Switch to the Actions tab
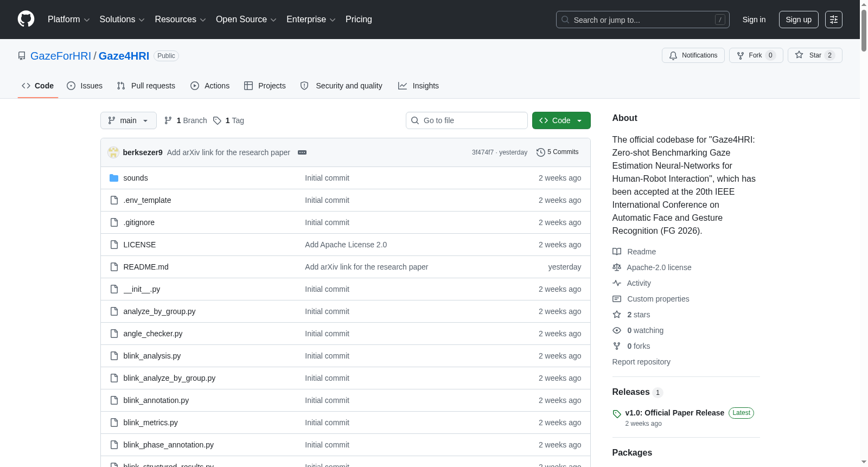The width and height of the screenshot is (868, 467). (210, 86)
